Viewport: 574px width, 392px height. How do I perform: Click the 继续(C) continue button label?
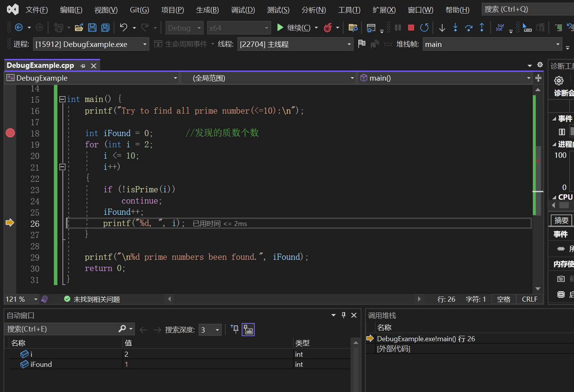coord(299,28)
